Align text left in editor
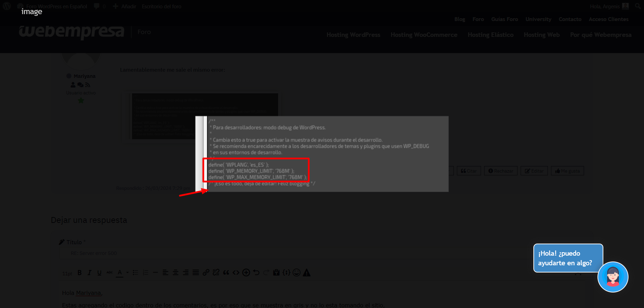The image size is (644, 308). click(x=165, y=273)
